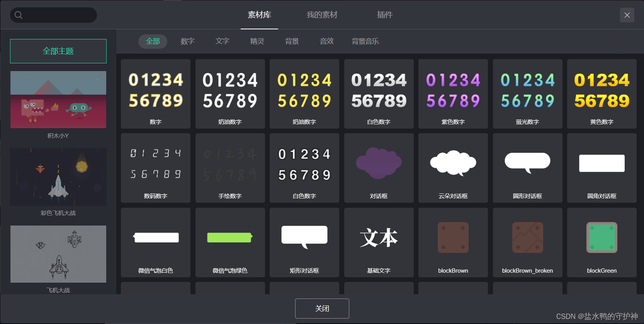Screen dimensions: 644x324
Task: Filter assets by 精灵 category
Action: pyautogui.click(x=257, y=41)
